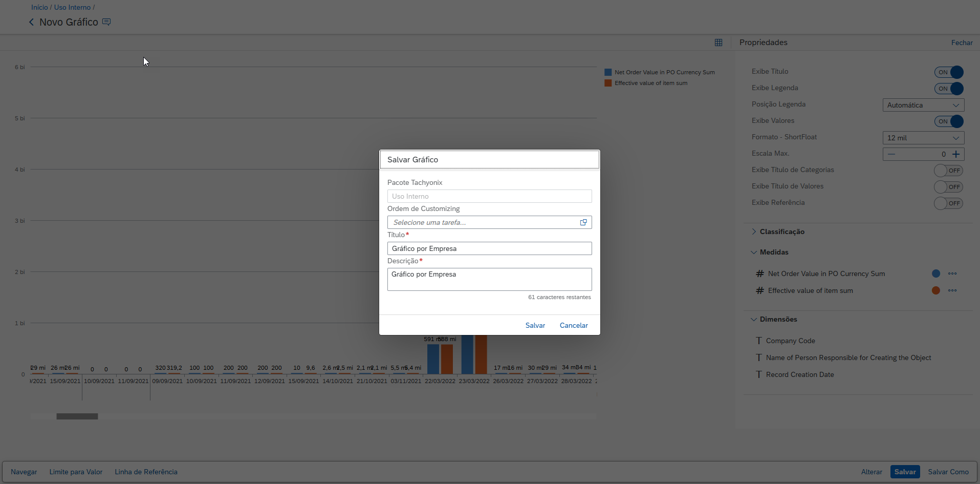Open options menu for Effective value measure

click(952, 290)
